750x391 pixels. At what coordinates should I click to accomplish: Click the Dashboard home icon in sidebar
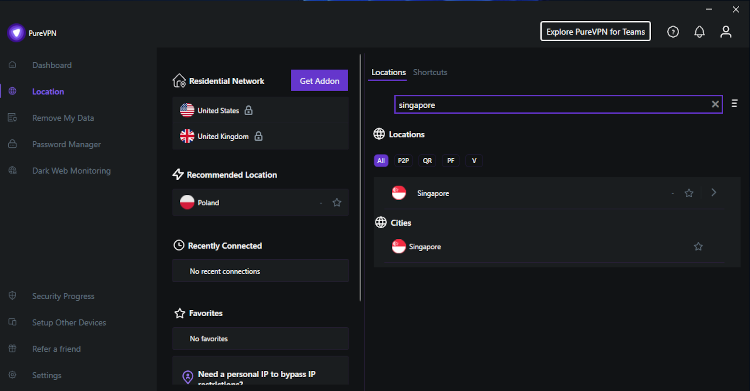coord(12,65)
